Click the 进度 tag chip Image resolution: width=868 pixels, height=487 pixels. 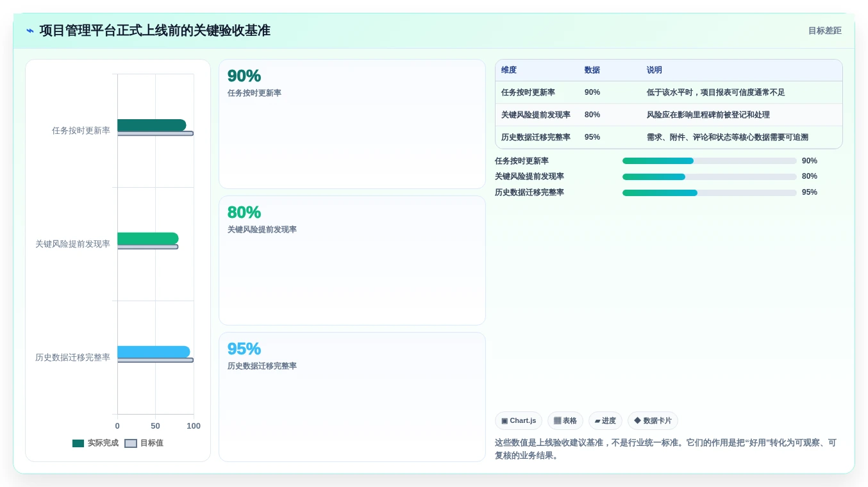tap(605, 421)
